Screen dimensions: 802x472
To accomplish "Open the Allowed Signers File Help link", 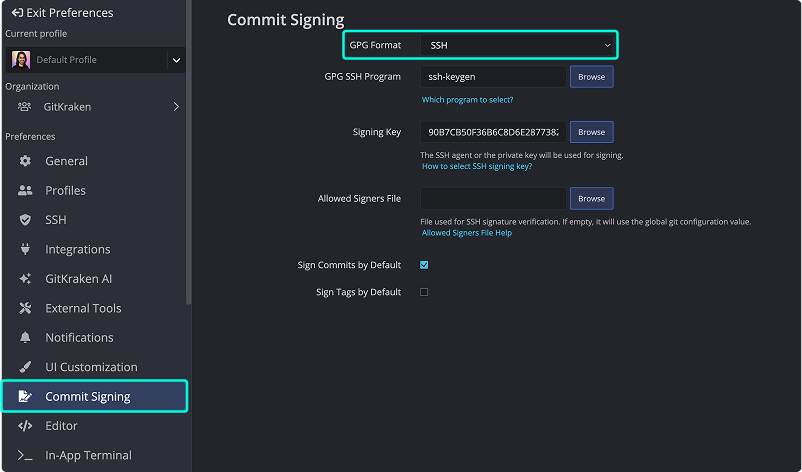I will point(466,233).
